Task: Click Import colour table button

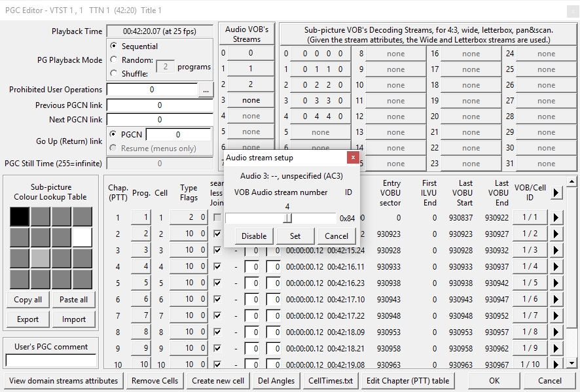Action: tap(73, 319)
